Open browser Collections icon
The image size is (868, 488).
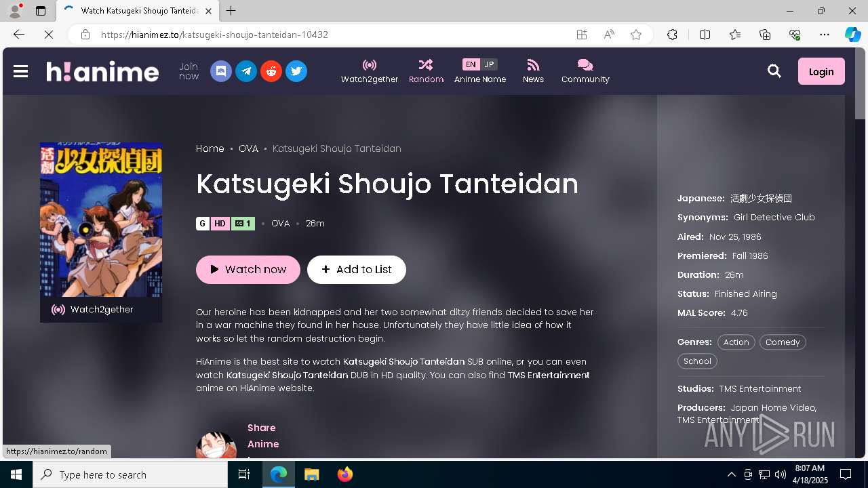click(765, 35)
